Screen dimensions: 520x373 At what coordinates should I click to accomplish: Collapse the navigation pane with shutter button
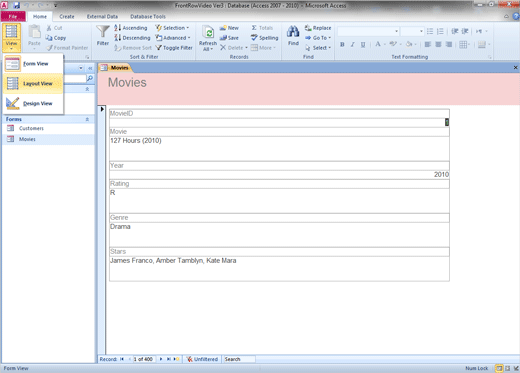point(90,68)
